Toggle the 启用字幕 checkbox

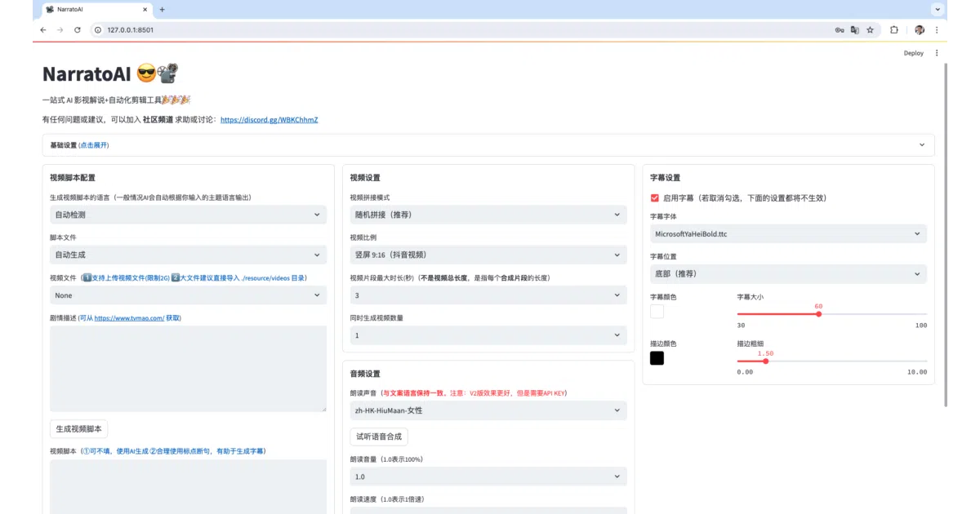coord(655,197)
